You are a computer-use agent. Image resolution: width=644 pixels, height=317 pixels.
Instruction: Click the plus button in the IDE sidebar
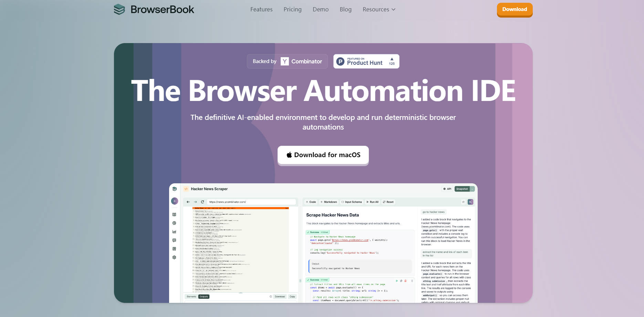click(175, 201)
